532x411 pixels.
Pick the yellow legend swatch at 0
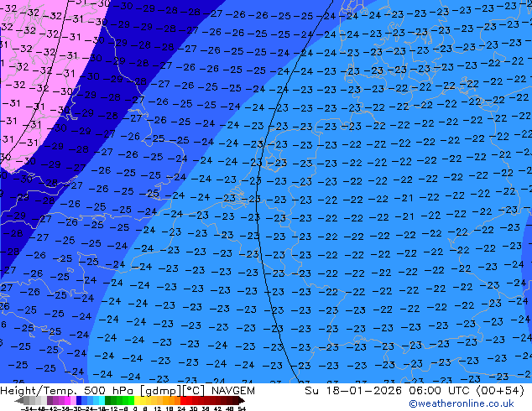137,400
